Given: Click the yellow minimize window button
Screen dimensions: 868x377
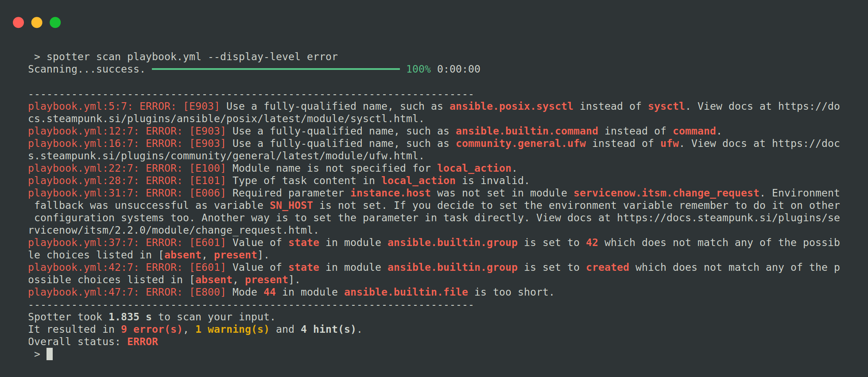Looking at the screenshot, I should 37,23.
